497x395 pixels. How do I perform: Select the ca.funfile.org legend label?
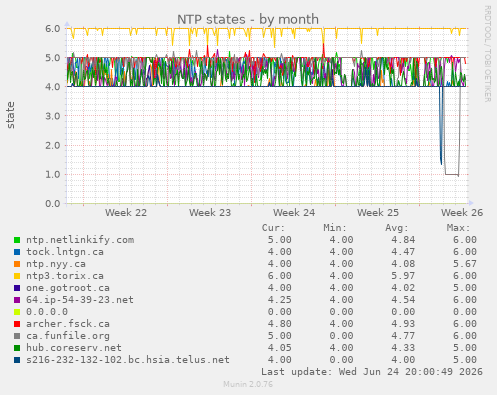[68, 336]
